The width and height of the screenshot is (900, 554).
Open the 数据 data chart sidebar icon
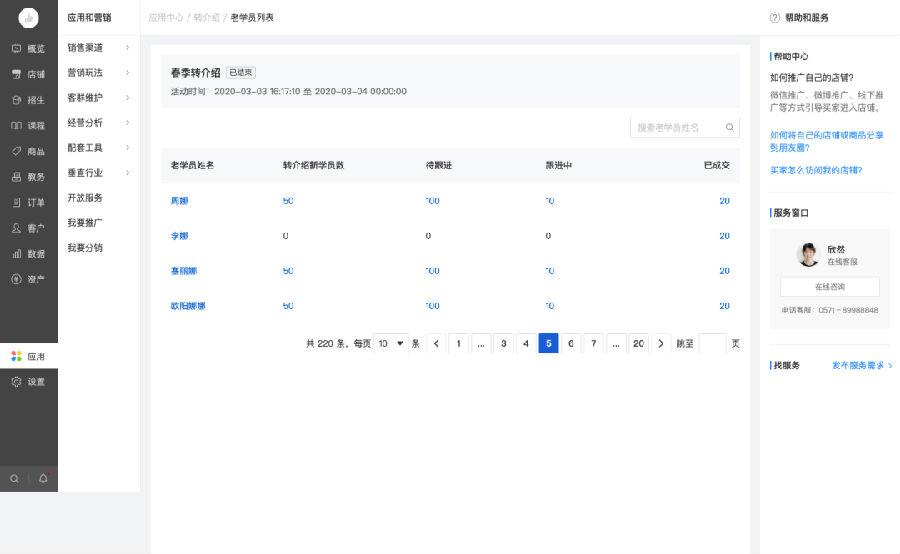point(17,253)
